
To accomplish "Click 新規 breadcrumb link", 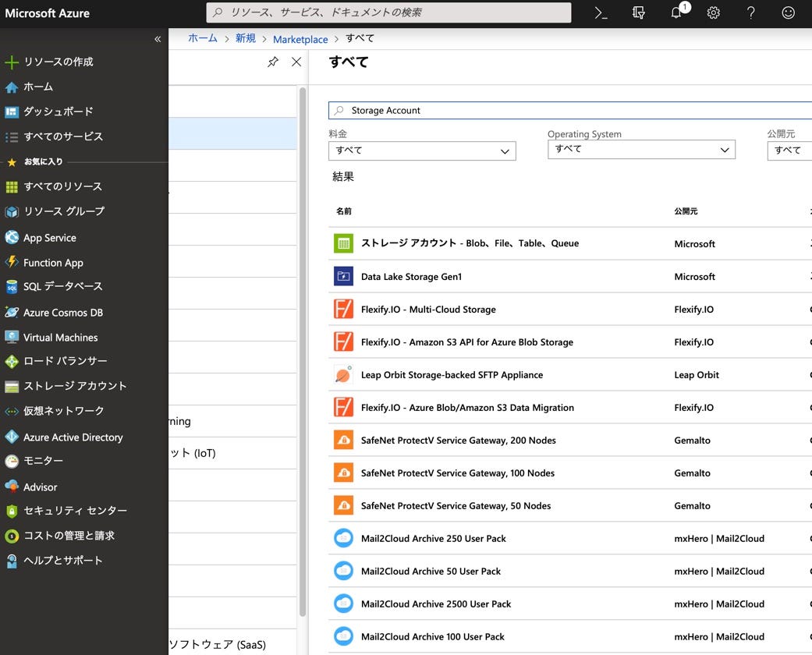I will 246,38.
